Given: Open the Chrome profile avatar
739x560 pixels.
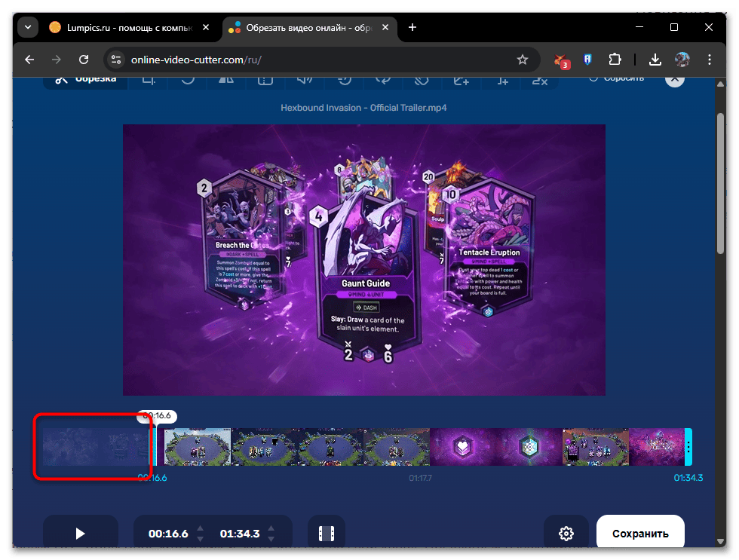Looking at the screenshot, I should tap(682, 60).
